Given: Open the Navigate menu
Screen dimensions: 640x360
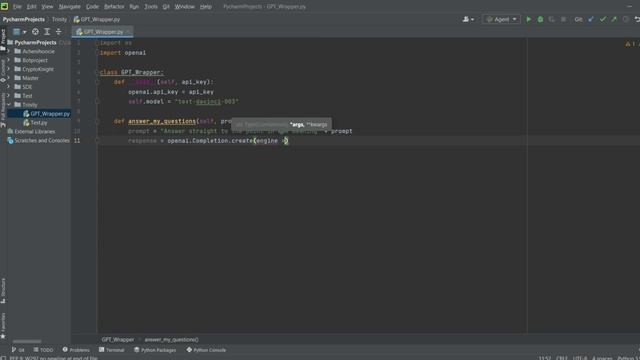Looking at the screenshot, I should coord(69,7).
